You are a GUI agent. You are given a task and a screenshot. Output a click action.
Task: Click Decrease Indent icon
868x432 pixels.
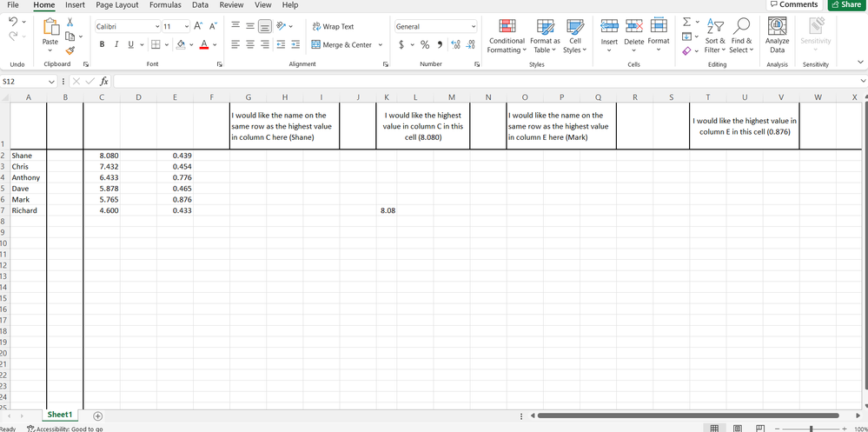point(281,44)
